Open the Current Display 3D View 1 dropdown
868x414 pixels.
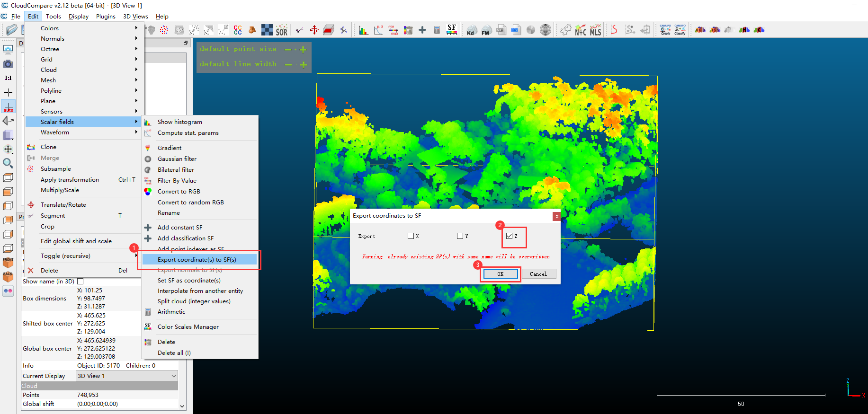pos(127,376)
